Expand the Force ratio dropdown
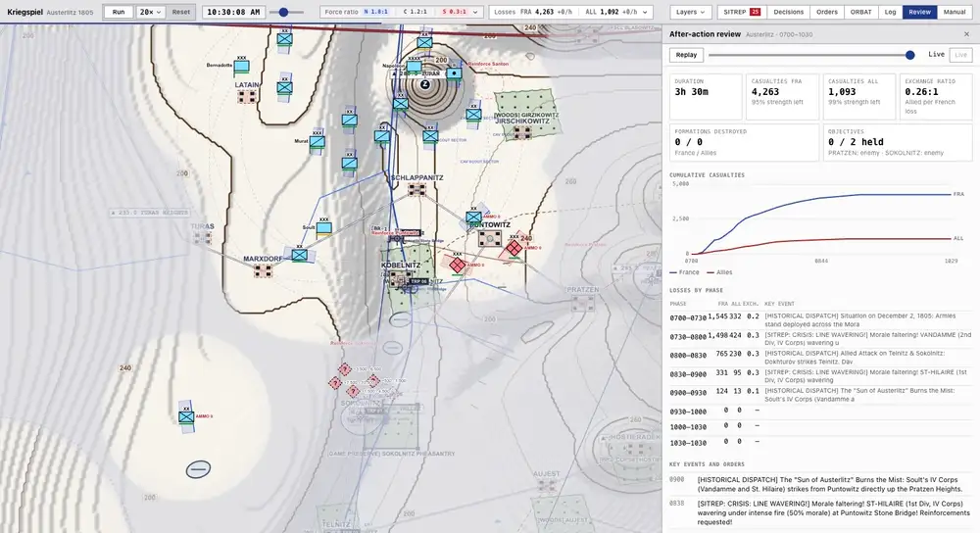 point(401,12)
